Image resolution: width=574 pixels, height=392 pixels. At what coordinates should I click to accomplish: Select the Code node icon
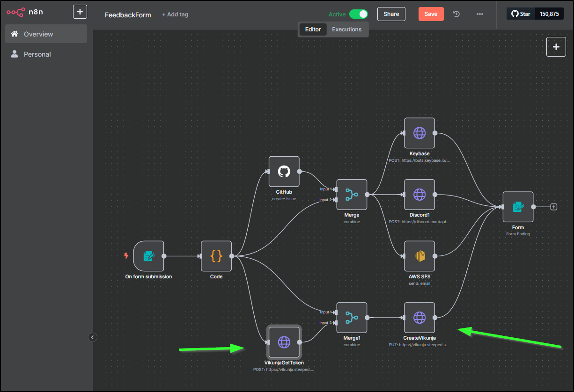point(216,256)
